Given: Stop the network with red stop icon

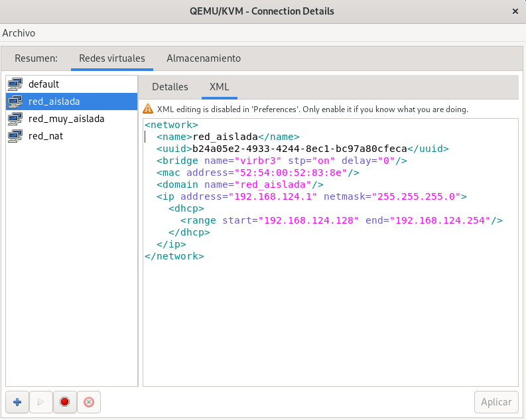Looking at the screenshot, I should (x=65, y=402).
